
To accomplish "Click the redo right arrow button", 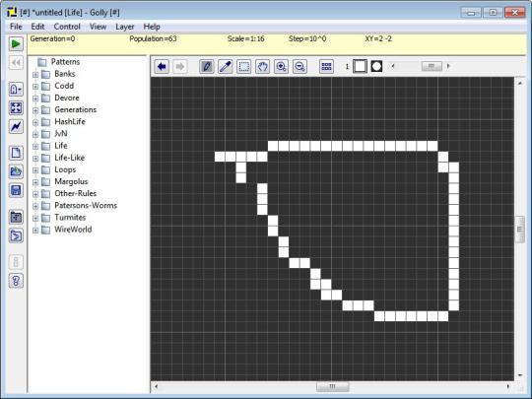I will pos(180,66).
